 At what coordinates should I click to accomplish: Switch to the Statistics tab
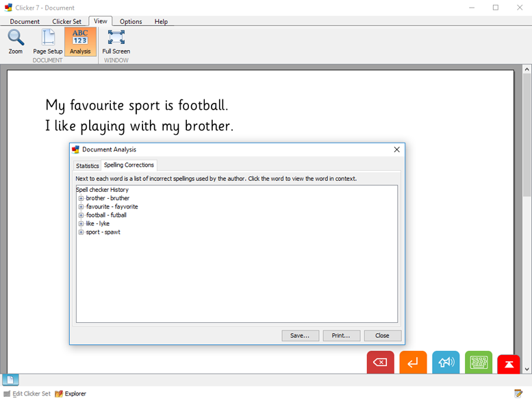[x=88, y=166]
